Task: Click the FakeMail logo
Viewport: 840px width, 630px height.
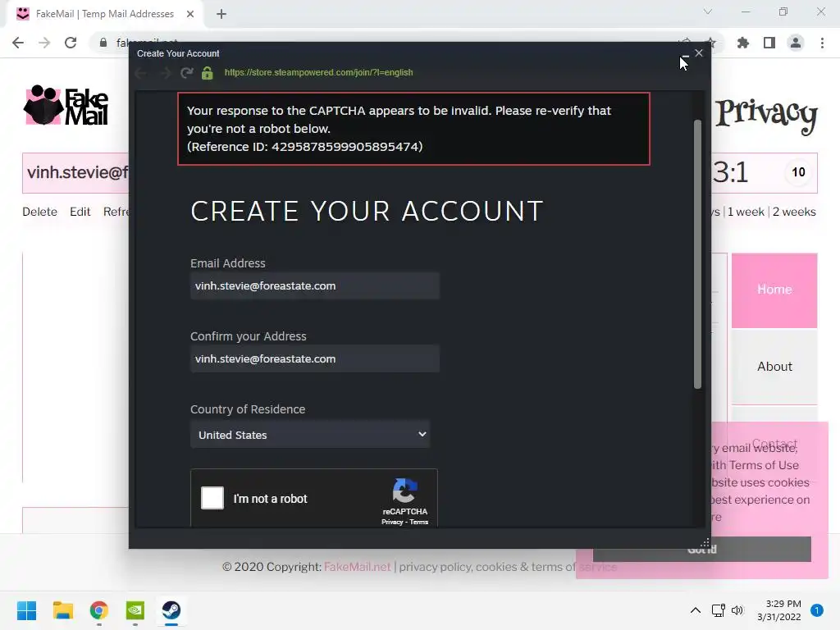Action: click(x=66, y=105)
